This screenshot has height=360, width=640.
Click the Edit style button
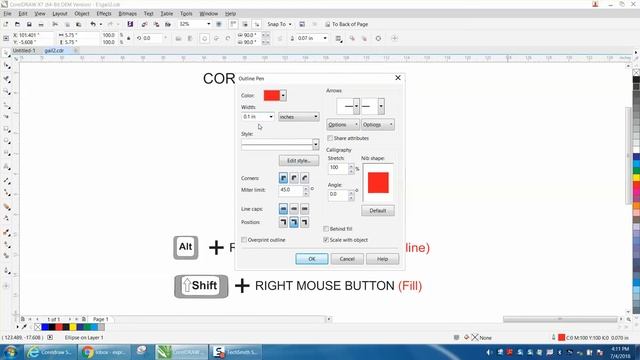tap(299, 160)
